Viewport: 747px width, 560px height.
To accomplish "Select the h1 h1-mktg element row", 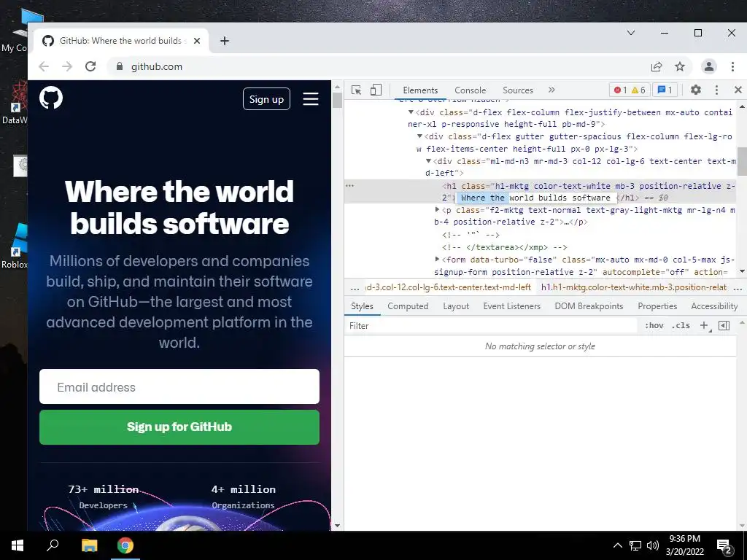I will point(541,192).
